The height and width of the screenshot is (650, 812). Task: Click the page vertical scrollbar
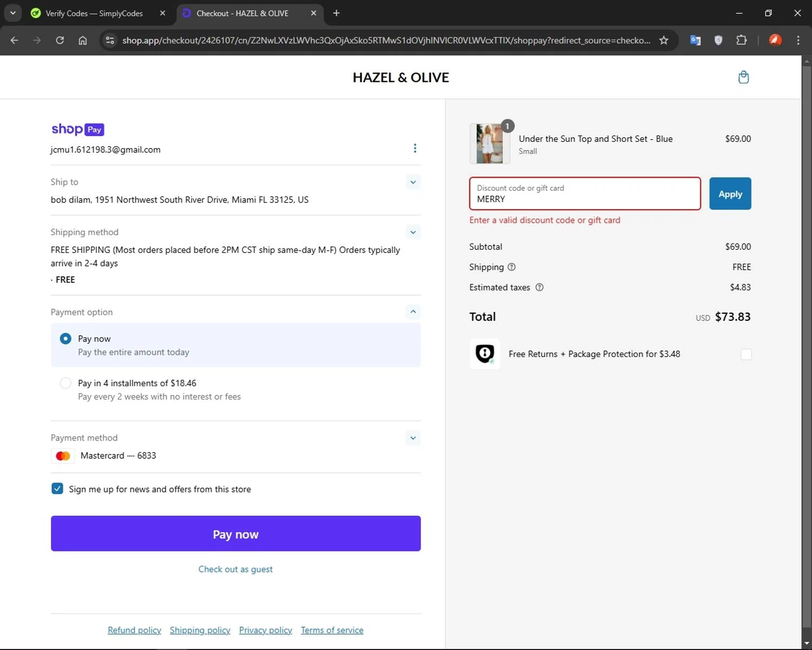[x=807, y=347]
